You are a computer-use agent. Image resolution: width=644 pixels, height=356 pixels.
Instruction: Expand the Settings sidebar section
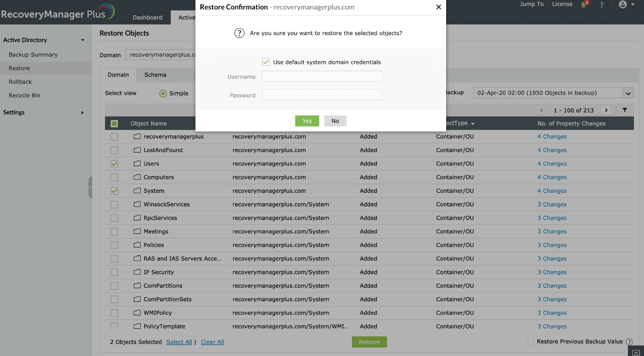(83, 113)
